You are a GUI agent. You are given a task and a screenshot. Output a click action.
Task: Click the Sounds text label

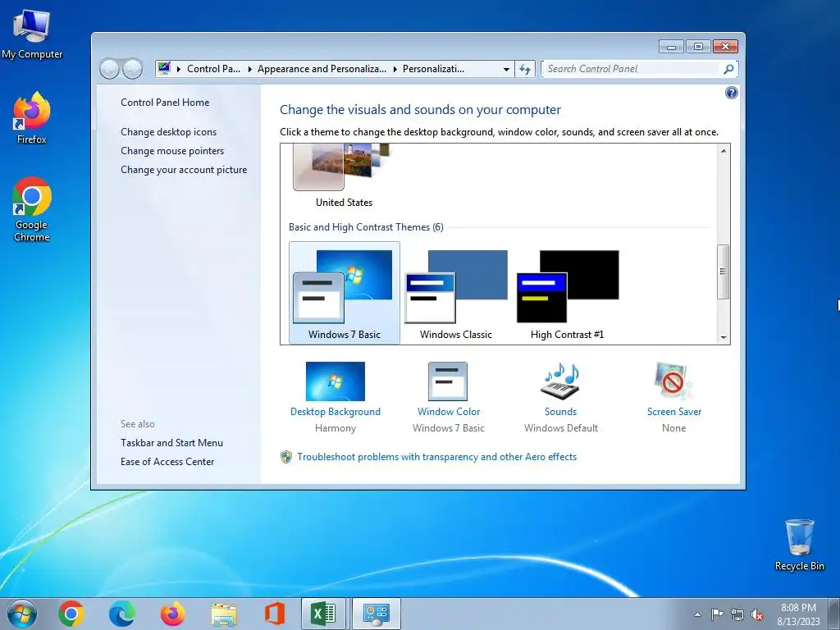pos(561,412)
